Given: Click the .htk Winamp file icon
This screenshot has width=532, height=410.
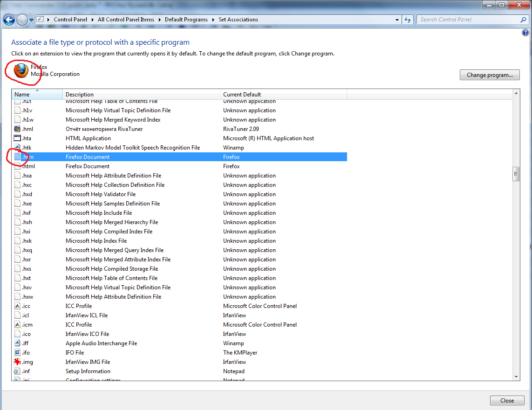Looking at the screenshot, I should [x=17, y=148].
